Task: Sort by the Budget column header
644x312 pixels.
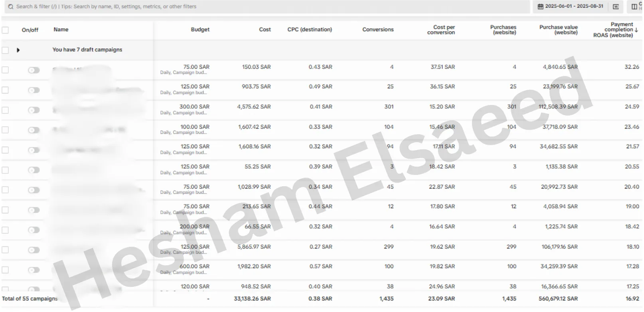Action: click(200, 30)
